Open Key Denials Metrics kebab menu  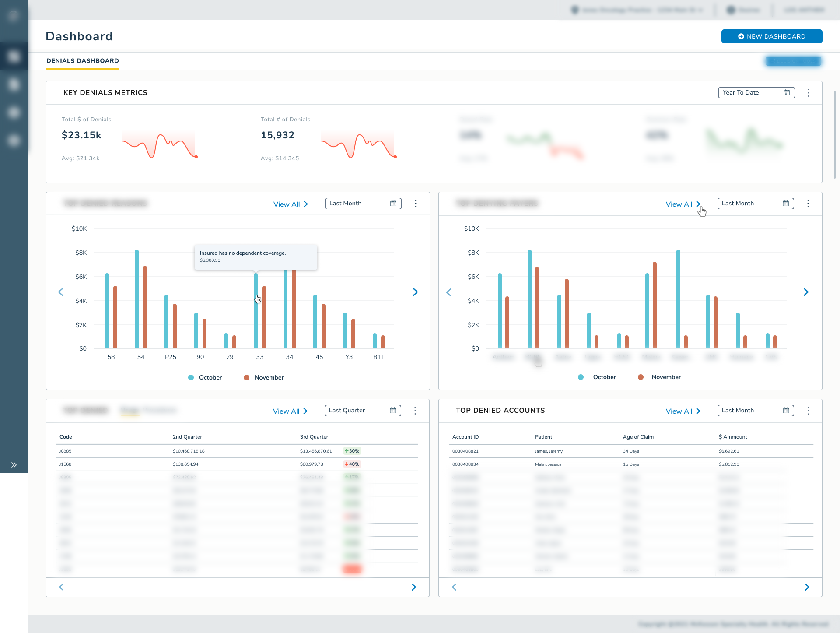coord(808,93)
